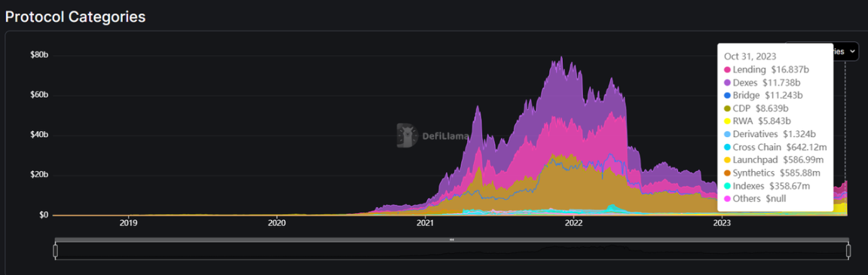Viewport: 868px width, 275px height.
Task: Click the 2020 x-axis label
Action: (x=277, y=223)
